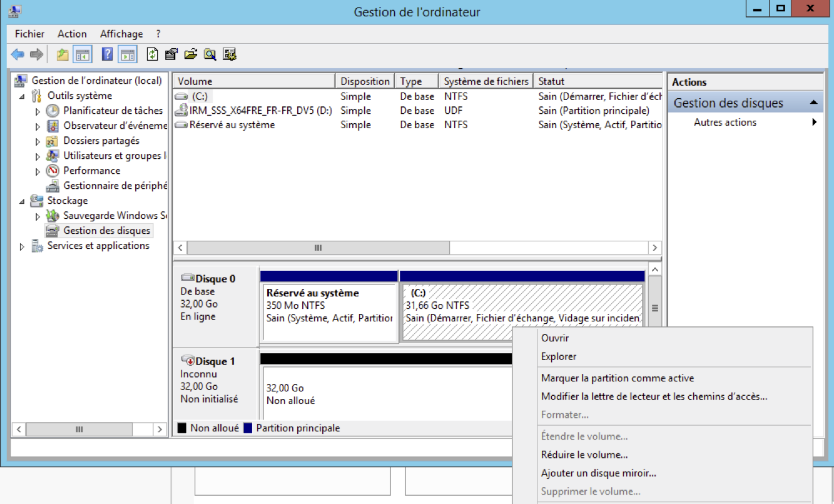Click the Planificateur de tâches clock icon
The height and width of the screenshot is (504, 834).
click(x=53, y=111)
